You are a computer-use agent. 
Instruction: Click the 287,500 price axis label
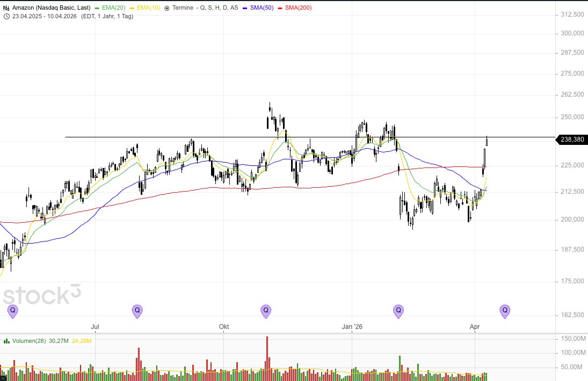click(572, 53)
